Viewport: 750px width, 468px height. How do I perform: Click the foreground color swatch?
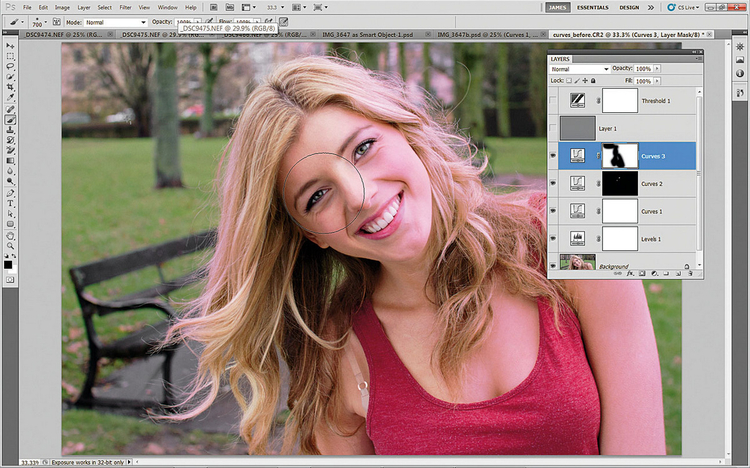[8, 265]
